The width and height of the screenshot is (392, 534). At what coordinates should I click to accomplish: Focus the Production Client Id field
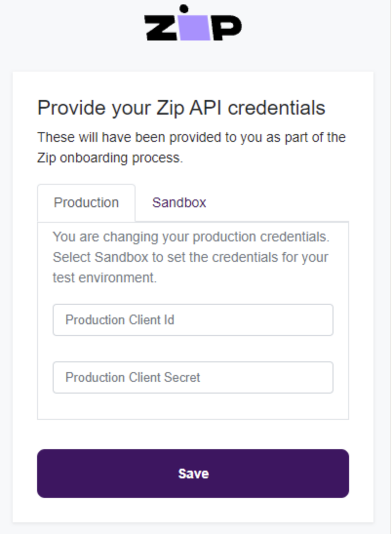(193, 320)
